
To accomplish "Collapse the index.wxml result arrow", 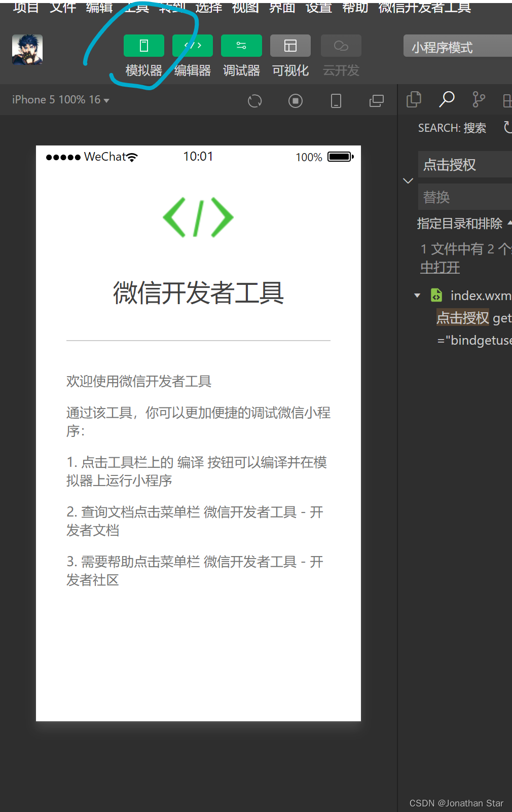I will point(417,296).
